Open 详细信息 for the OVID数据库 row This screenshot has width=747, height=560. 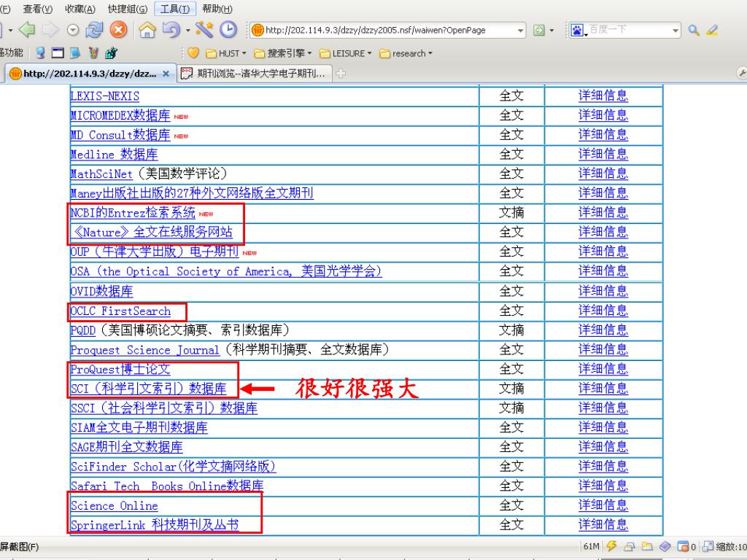pos(603,291)
